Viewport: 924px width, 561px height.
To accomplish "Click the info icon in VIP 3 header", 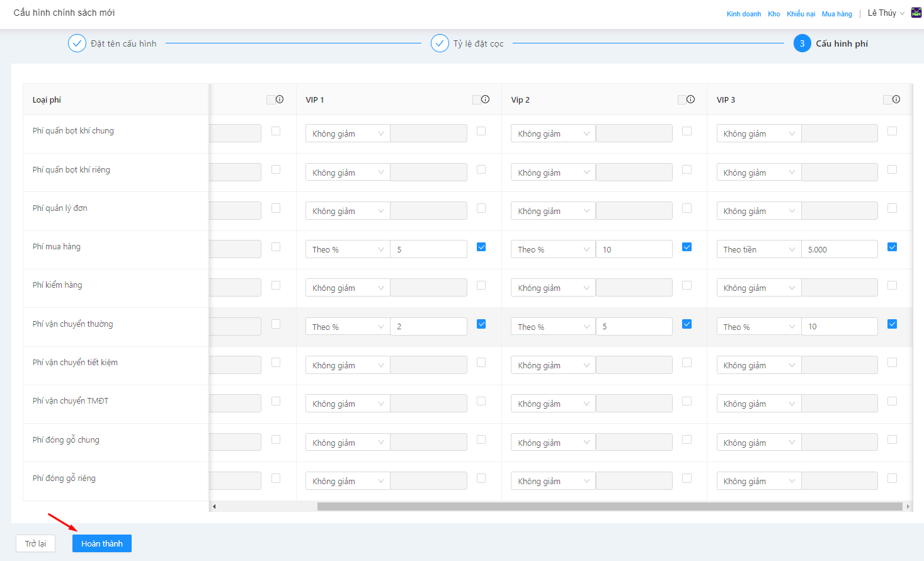I will pos(896,99).
